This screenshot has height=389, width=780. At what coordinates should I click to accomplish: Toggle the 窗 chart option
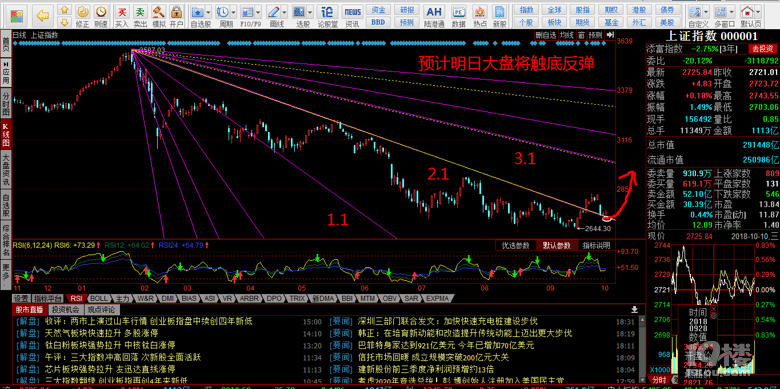pyautogui.click(x=581, y=35)
